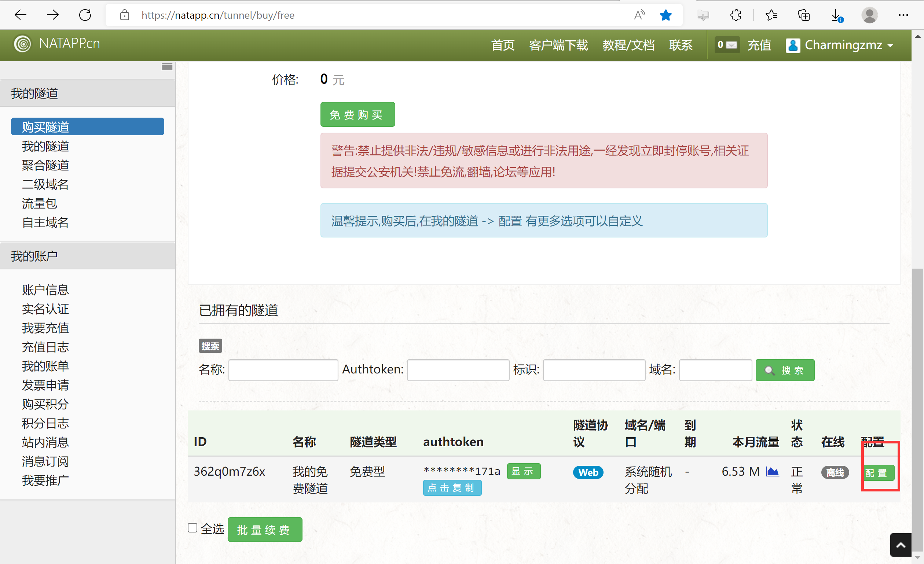The height and width of the screenshot is (564, 924).
Task: Open 发票申请 sidebar link
Action: (45, 385)
